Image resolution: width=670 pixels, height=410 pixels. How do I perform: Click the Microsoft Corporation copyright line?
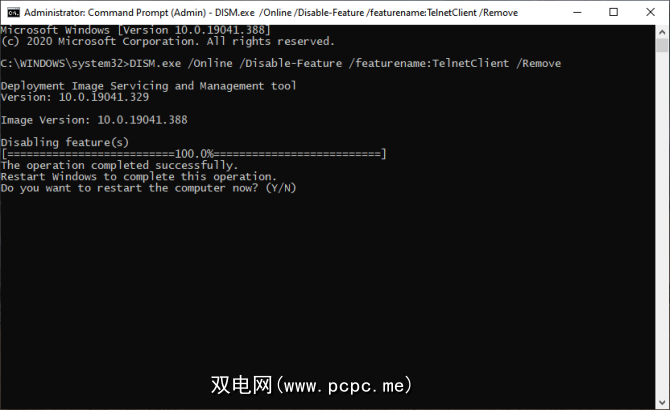[x=168, y=41]
